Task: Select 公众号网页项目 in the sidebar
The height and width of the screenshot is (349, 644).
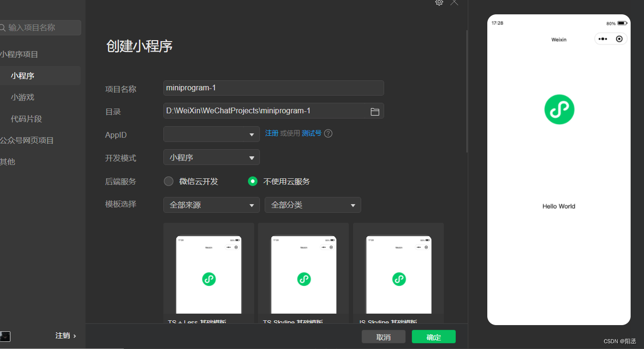Action: click(27, 141)
